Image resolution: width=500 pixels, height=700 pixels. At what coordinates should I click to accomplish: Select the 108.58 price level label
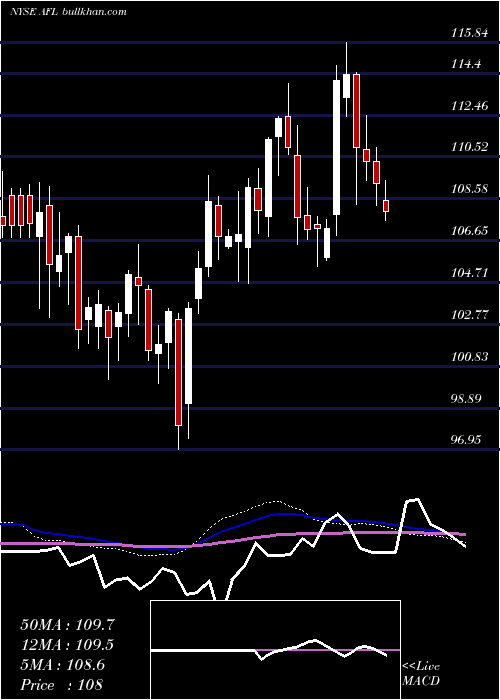pyautogui.click(x=470, y=189)
